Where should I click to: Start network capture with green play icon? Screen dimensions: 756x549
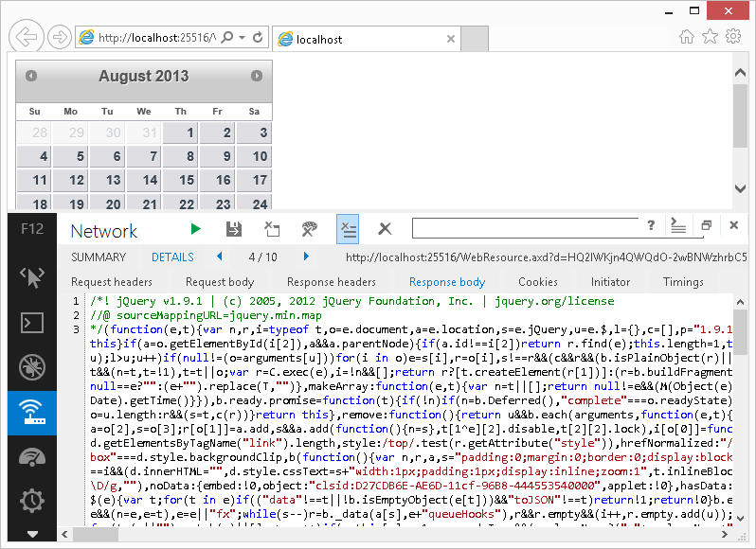pyautogui.click(x=195, y=229)
